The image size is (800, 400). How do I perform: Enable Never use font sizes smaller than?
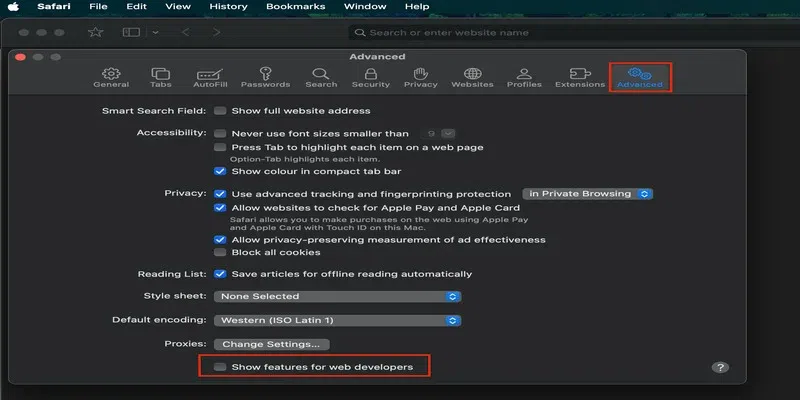(x=220, y=134)
